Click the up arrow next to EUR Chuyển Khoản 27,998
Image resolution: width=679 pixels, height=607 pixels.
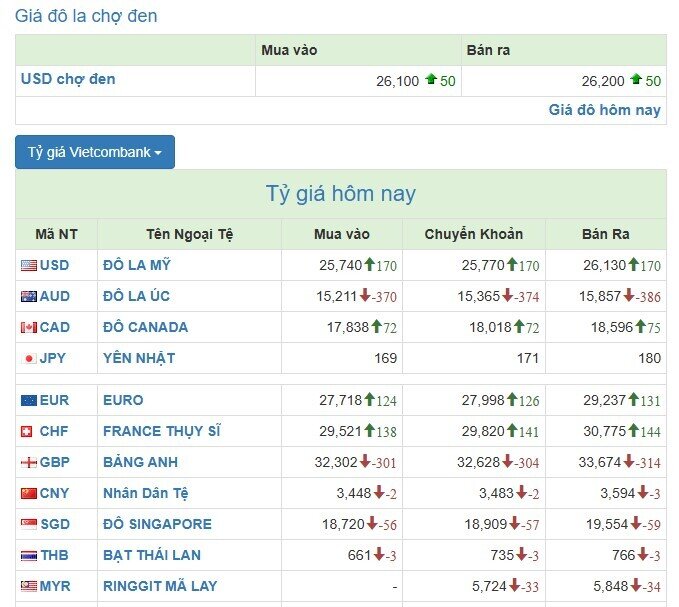point(512,399)
